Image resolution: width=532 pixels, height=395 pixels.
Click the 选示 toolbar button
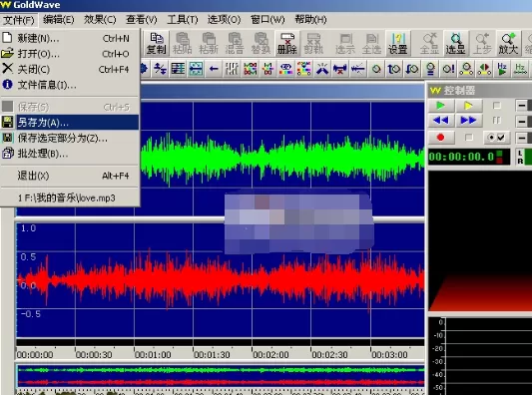tap(345, 43)
